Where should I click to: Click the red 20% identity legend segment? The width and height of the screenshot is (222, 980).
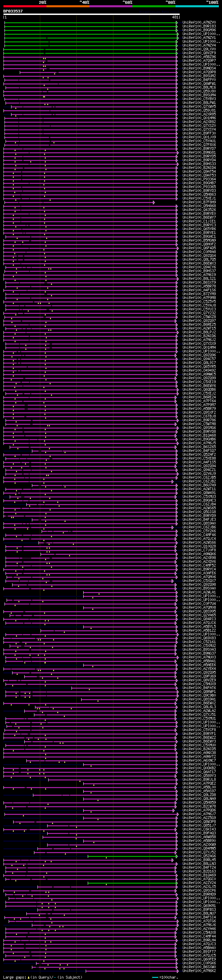[x=25, y=7]
